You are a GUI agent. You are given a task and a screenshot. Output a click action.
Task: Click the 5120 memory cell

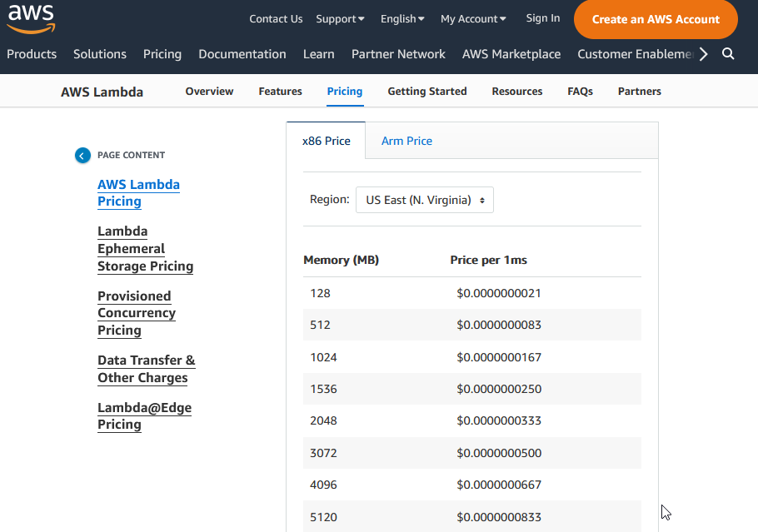(x=323, y=517)
